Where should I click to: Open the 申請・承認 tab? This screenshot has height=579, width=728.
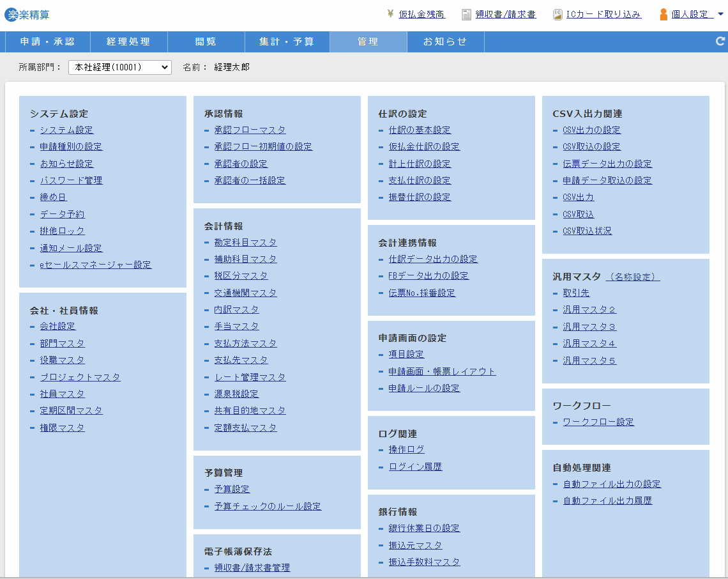pos(47,42)
